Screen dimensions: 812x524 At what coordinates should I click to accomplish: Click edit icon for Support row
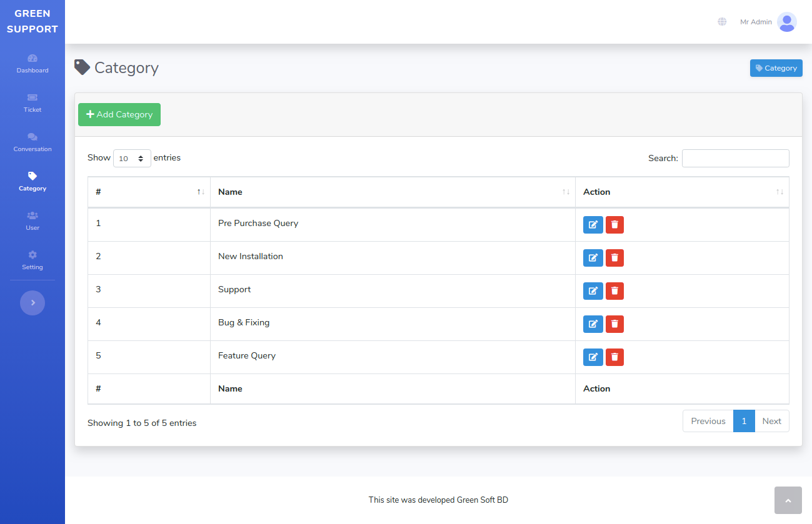593,291
